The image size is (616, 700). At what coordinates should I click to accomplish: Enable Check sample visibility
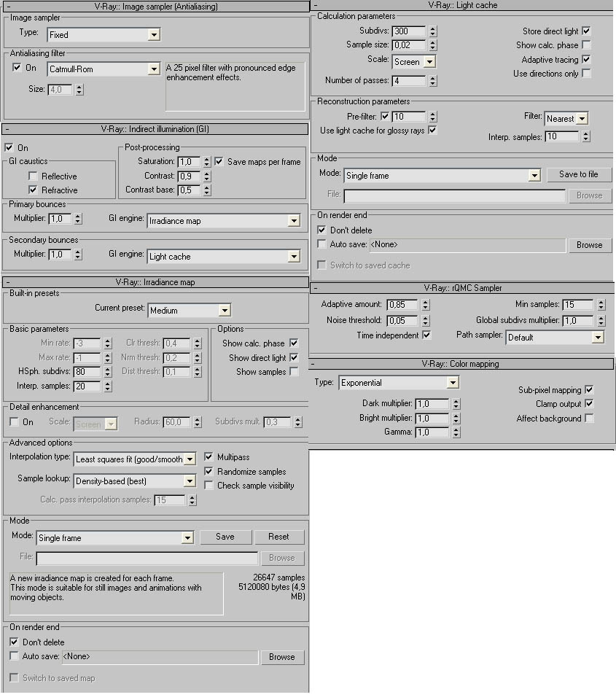(208, 486)
